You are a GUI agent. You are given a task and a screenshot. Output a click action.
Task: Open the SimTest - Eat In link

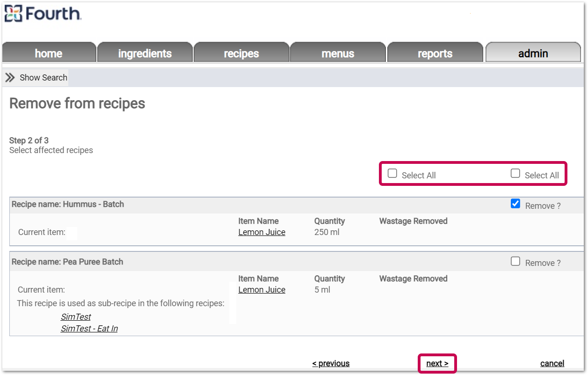pyautogui.click(x=89, y=329)
